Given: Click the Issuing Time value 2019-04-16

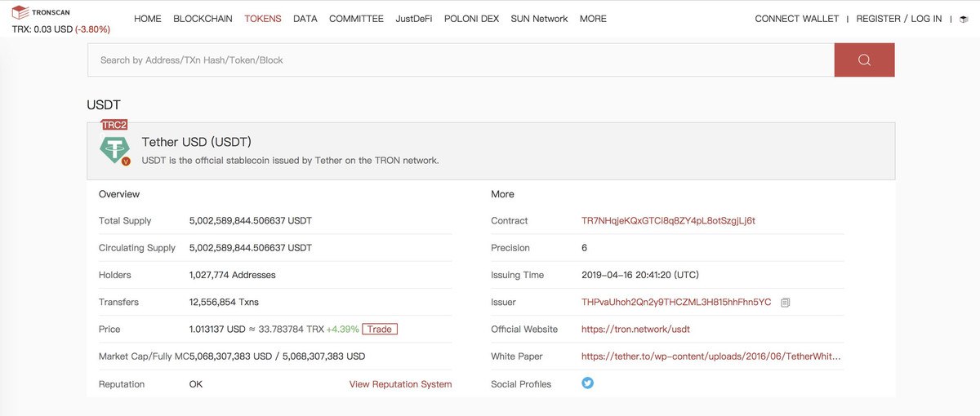Looking at the screenshot, I should (x=640, y=275).
